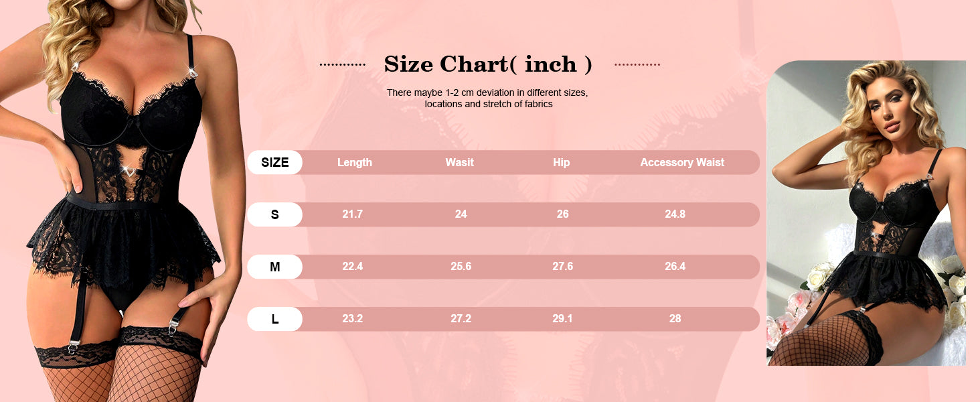Select the size S row label
Image resolution: width=980 pixels, height=402 pixels.
[275, 214]
